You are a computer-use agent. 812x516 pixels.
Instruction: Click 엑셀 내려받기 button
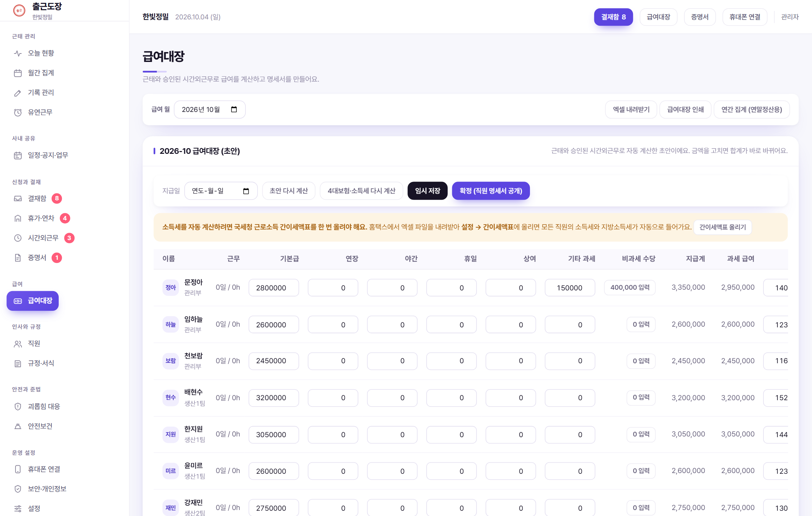(x=631, y=109)
